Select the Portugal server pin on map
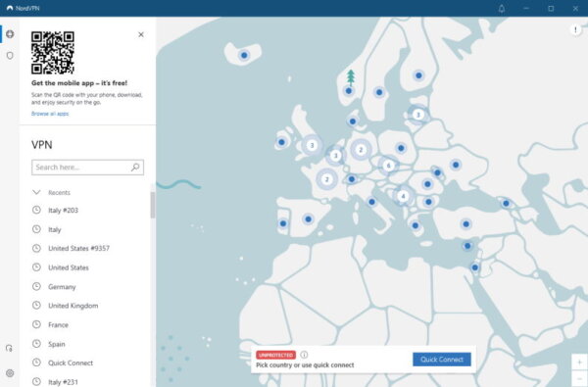Viewport: 588px width, 387px height. [x=283, y=223]
